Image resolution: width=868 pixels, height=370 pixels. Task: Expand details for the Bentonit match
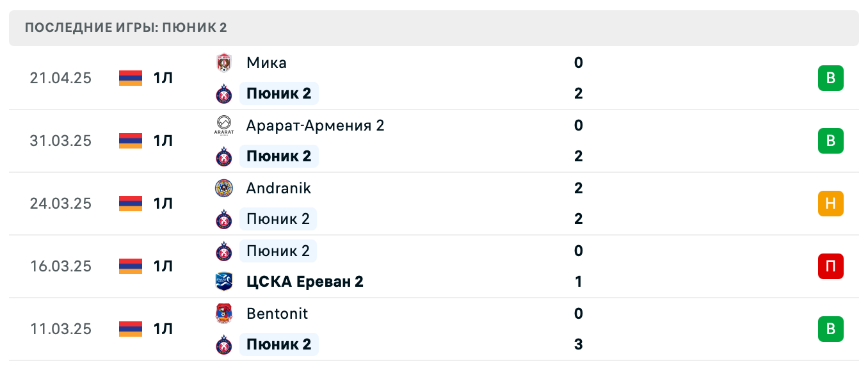coord(448,329)
